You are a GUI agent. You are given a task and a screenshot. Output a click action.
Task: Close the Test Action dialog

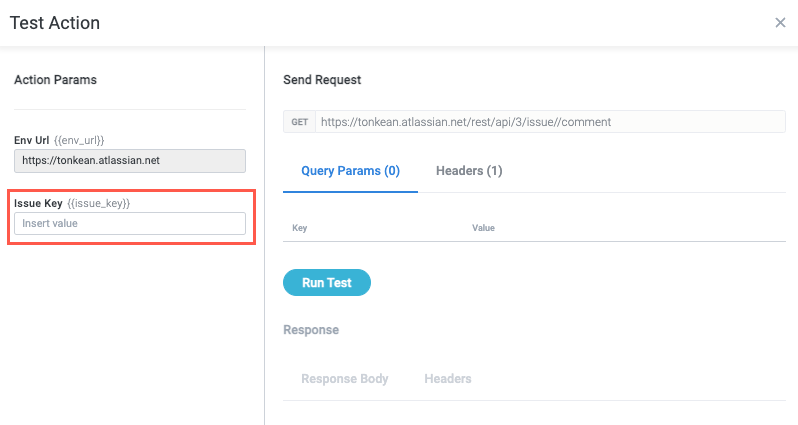coord(780,23)
